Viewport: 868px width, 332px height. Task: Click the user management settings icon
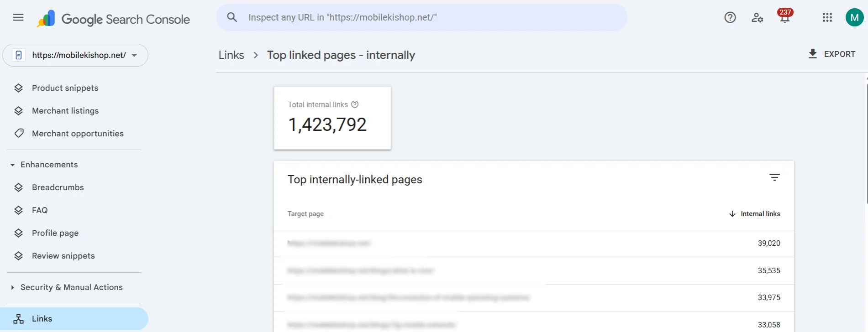(x=757, y=17)
